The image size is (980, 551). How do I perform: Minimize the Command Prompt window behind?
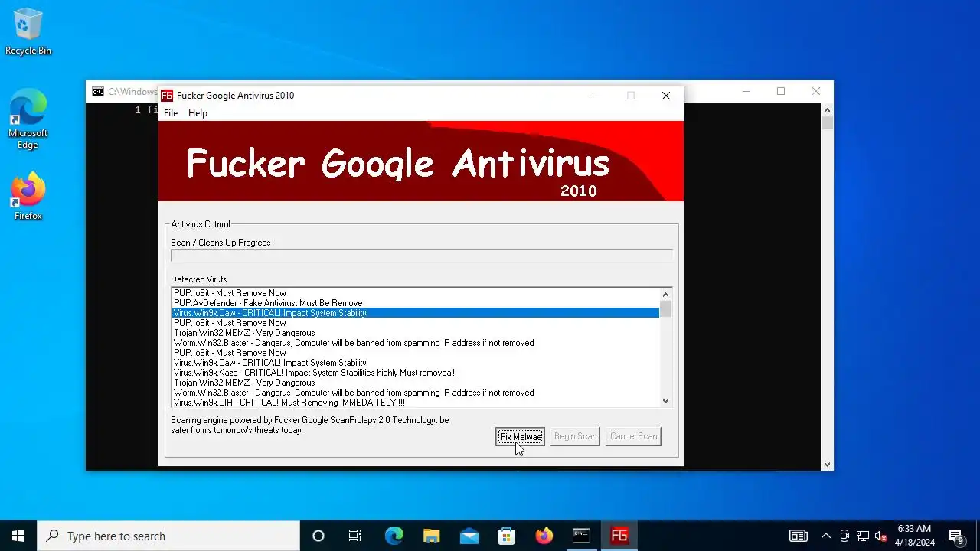(746, 92)
